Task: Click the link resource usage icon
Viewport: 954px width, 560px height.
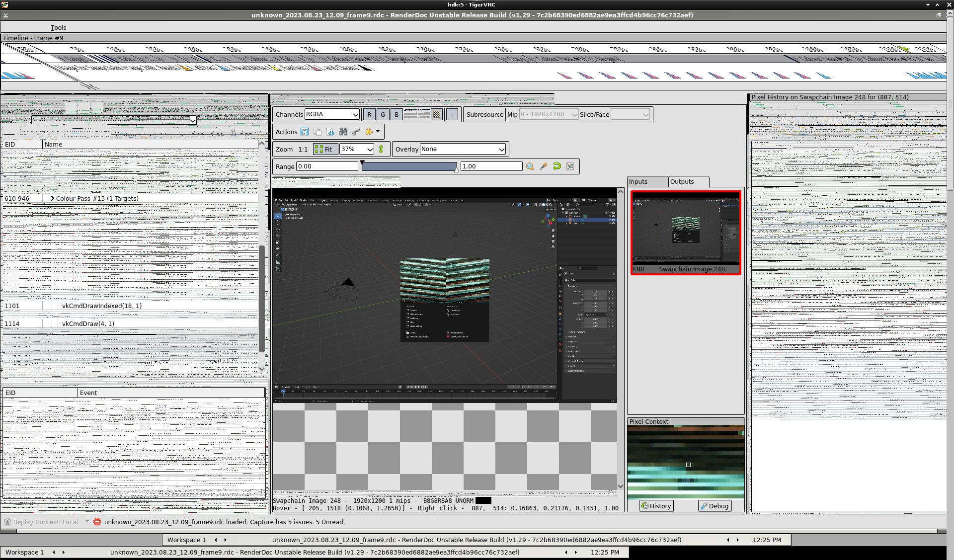Action: [356, 132]
